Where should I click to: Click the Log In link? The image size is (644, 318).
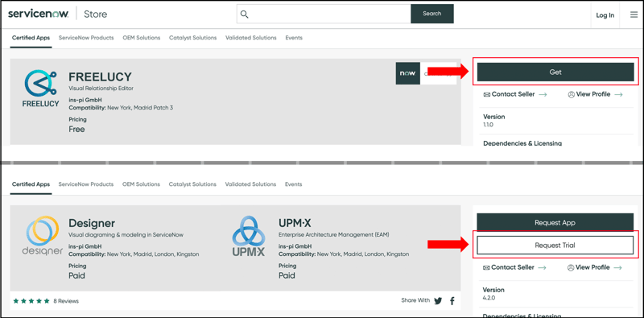[605, 15]
